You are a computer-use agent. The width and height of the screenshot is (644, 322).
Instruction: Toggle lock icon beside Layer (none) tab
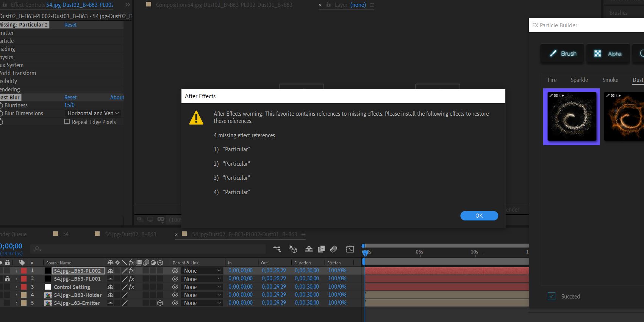click(328, 5)
